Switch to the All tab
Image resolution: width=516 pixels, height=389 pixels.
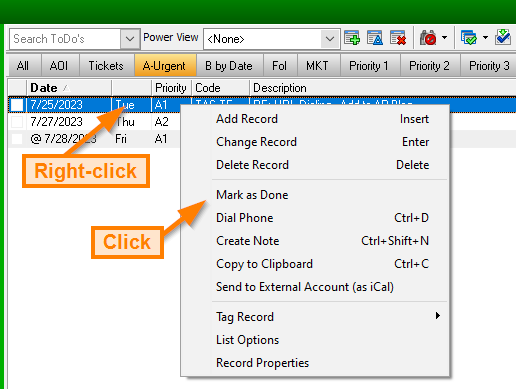[23, 66]
